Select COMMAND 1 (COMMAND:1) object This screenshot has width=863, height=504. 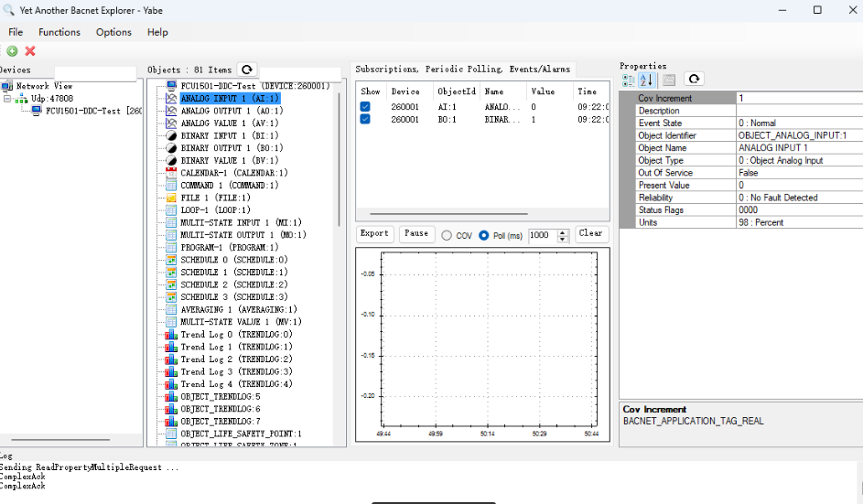230,186
